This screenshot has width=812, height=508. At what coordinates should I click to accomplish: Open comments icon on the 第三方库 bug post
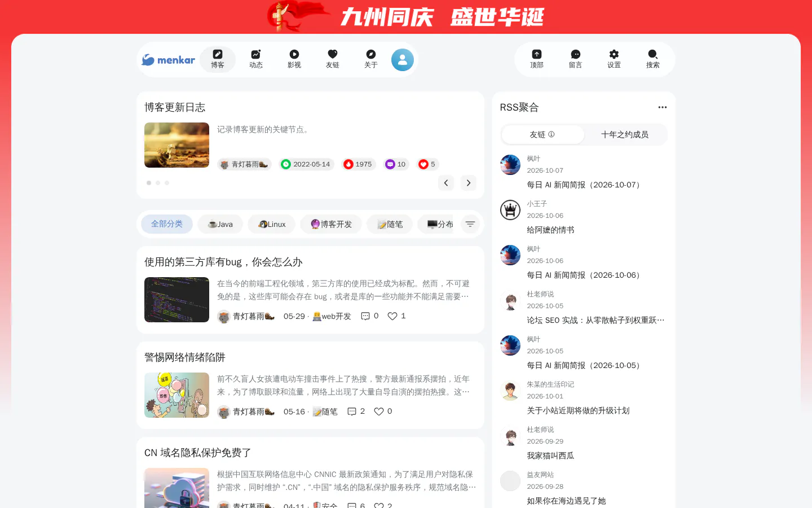tap(365, 316)
